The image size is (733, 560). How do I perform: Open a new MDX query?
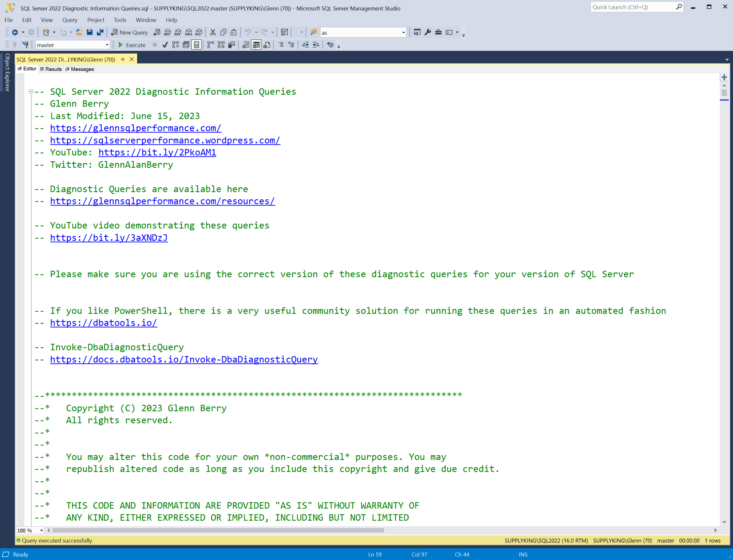pyautogui.click(x=167, y=32)
